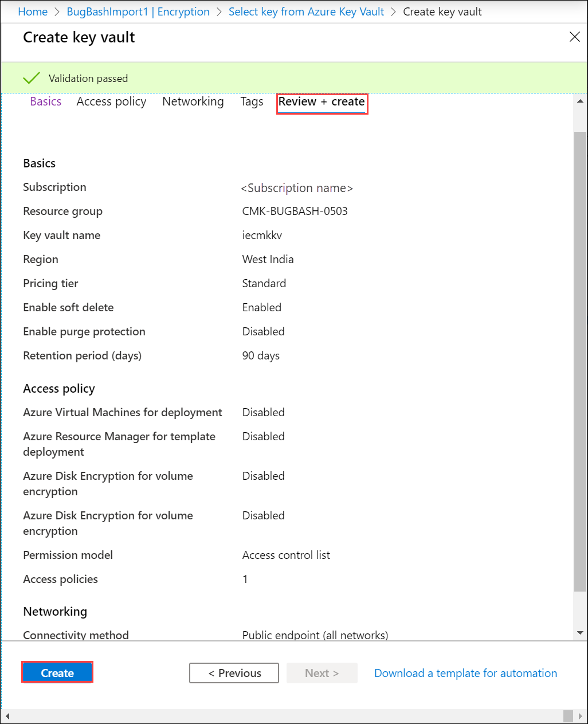Viewport: 588px width, 724px height.
Task: Navigate to Home via breadcrumb
Action: [x=33, y=11]
